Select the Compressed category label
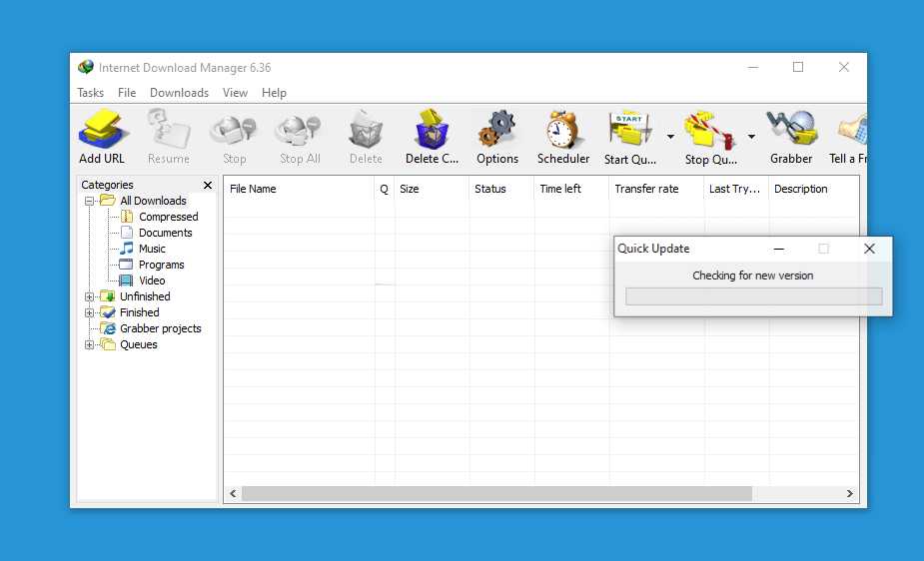 pyautogui.click(x=169, y=217)
